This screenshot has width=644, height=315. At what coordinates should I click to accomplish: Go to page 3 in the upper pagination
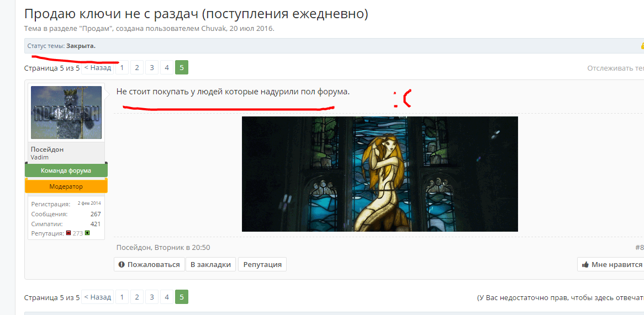click(151, 68)
